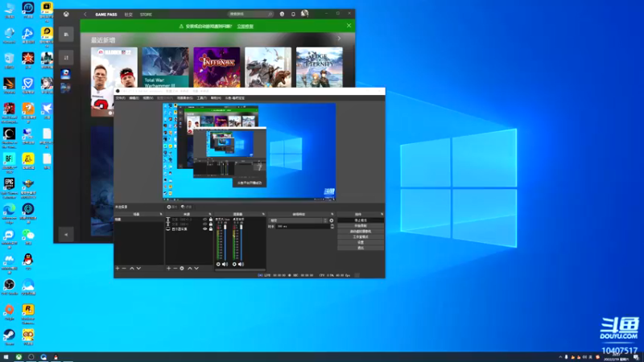The height and width of the screenshot is (362, 644).
Task: Open the Edit menu in OBS
Action: point(134,98)
